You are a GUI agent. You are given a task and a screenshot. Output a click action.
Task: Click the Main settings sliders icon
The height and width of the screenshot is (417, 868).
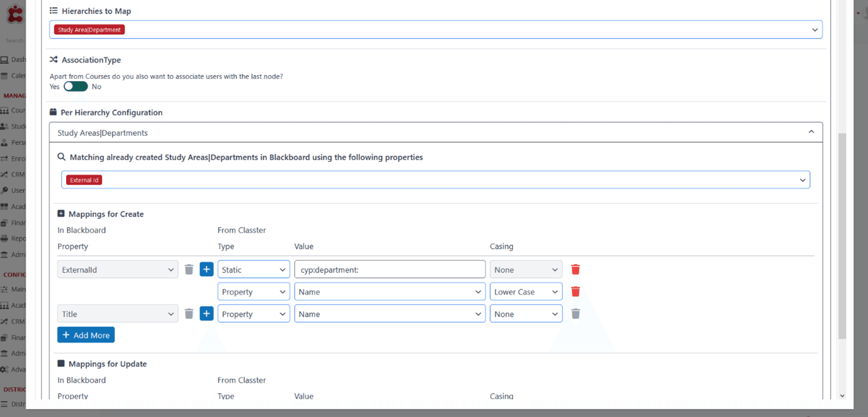pyautogui.click(x=4, y=289)
